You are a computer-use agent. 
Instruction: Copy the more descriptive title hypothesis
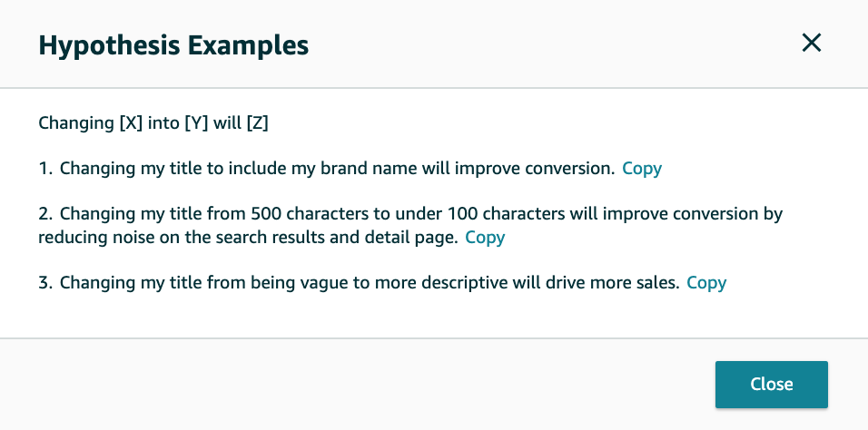706,282
